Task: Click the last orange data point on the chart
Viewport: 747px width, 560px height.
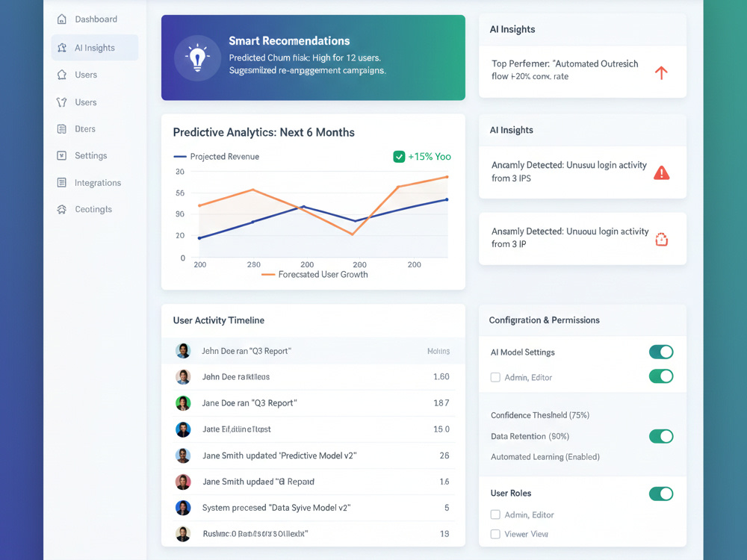Action: 447,177
